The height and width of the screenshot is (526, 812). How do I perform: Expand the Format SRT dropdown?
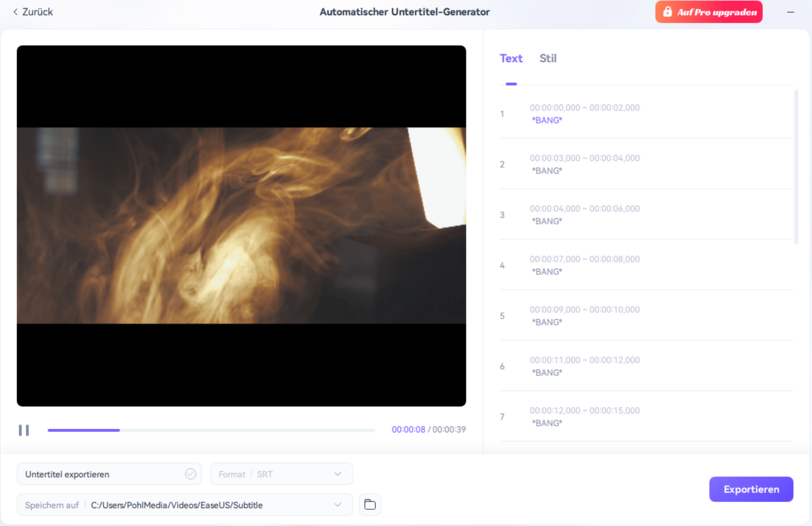(337, 474)
